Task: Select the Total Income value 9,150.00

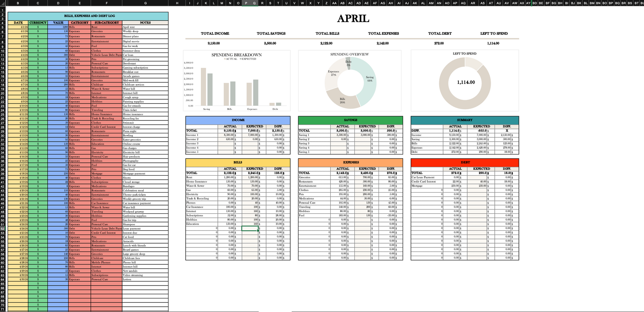Action: pyautogui.click(x=214, y=43)
